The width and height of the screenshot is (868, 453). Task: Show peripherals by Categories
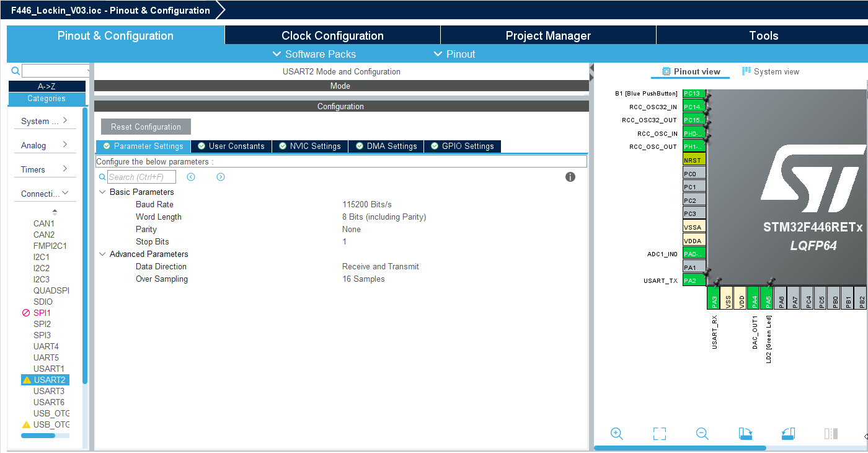[47, 98]
